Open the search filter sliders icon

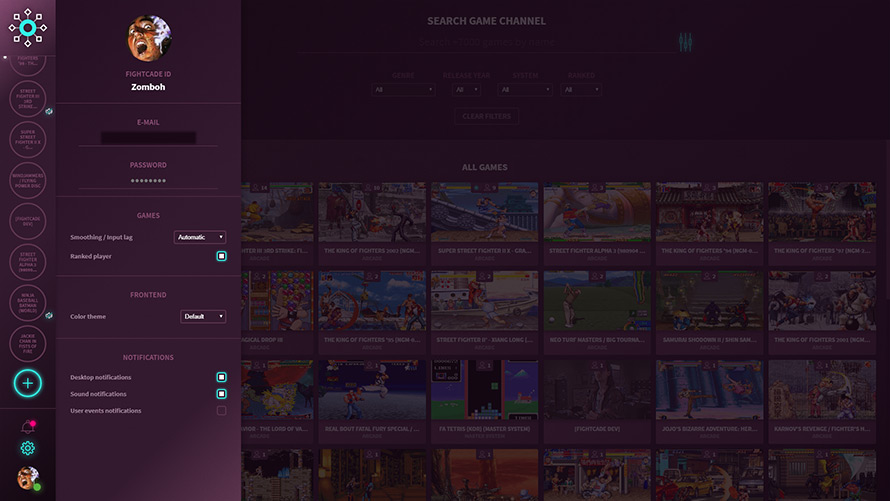(x=685, y=41)
